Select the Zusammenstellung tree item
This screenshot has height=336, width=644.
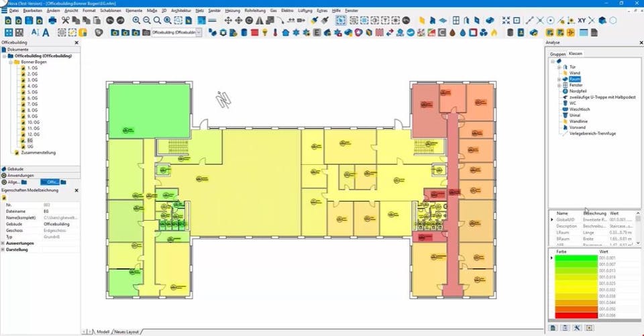pos(38,152)
